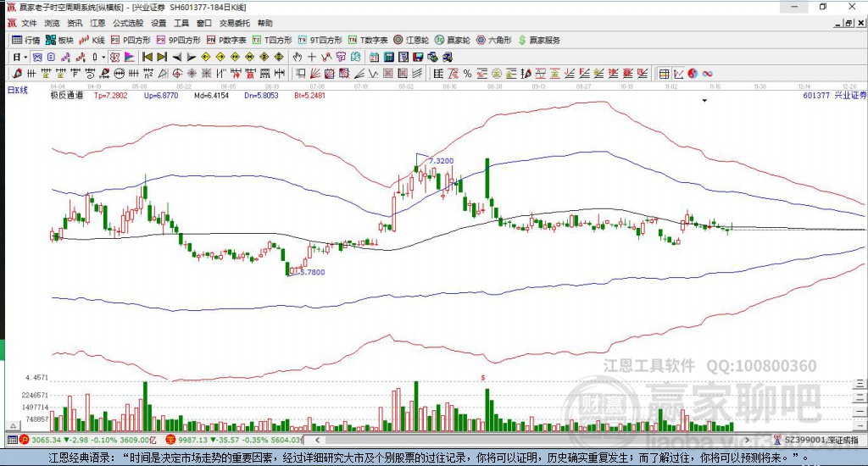Viewport: 868px width, 466px height.
Task: Open the 帮助 menu
Action: pos(265,23)
